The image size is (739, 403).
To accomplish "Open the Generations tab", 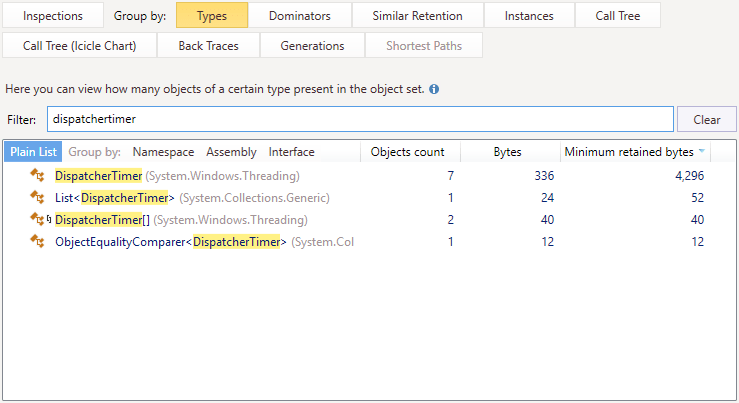I will pyautogui.click(x=312, y=46).
